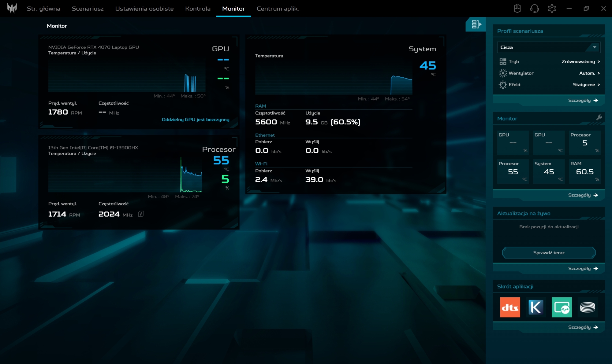
Task: Collapse the right sidebar panel toggle
Action: [x=476, y=24]
